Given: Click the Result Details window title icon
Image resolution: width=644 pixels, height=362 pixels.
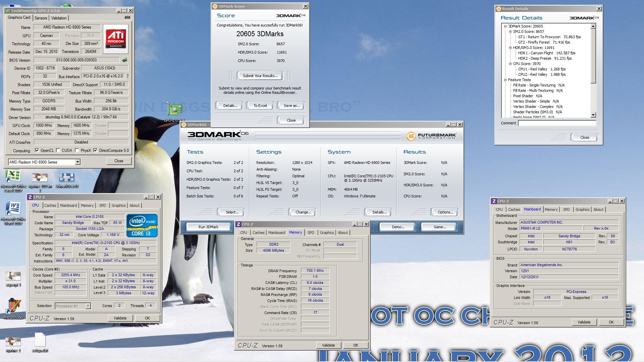Looking at the screenshot, I should click(499, 9).
